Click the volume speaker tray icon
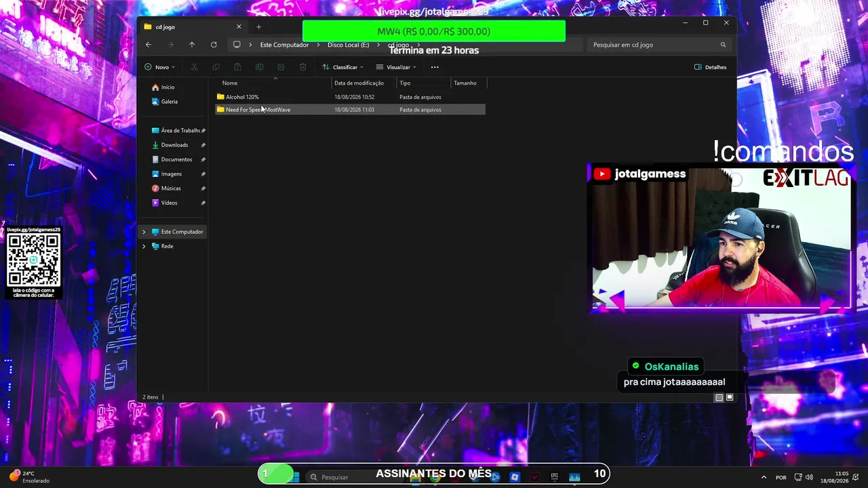The height and width of the screenshot is (488, 868). pyautogui.click(x=809, y=477)
